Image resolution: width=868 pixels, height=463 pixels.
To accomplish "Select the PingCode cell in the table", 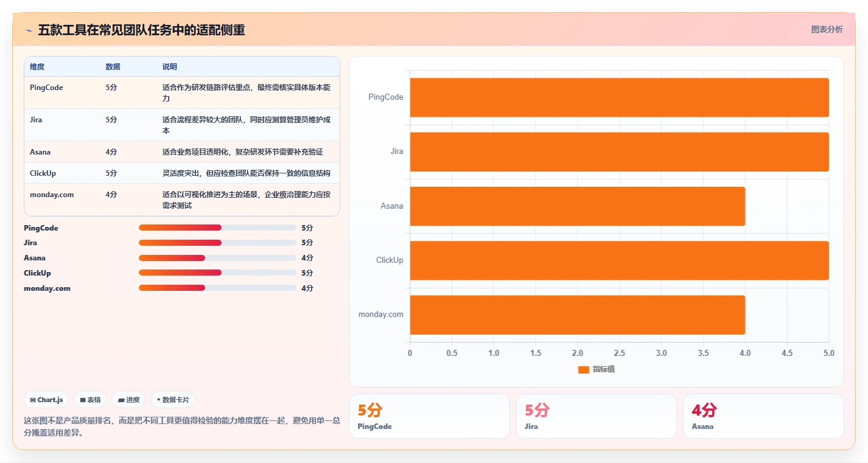I will coord(46,88).
